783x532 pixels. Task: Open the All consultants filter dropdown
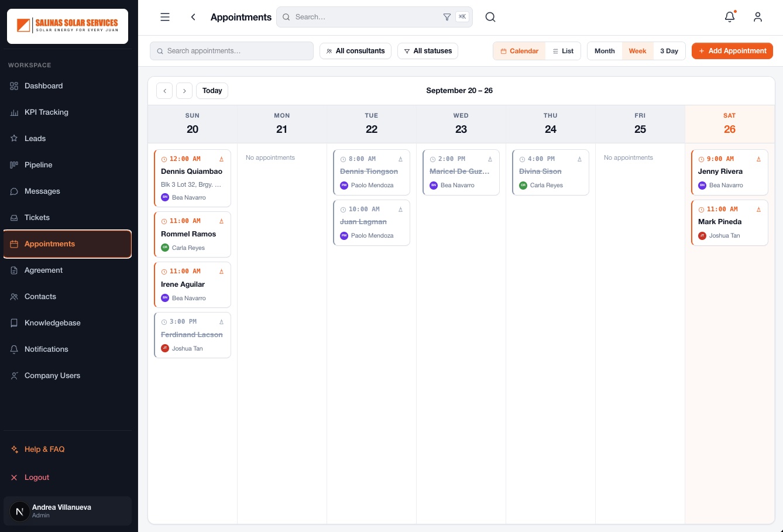tap(356, 51)
